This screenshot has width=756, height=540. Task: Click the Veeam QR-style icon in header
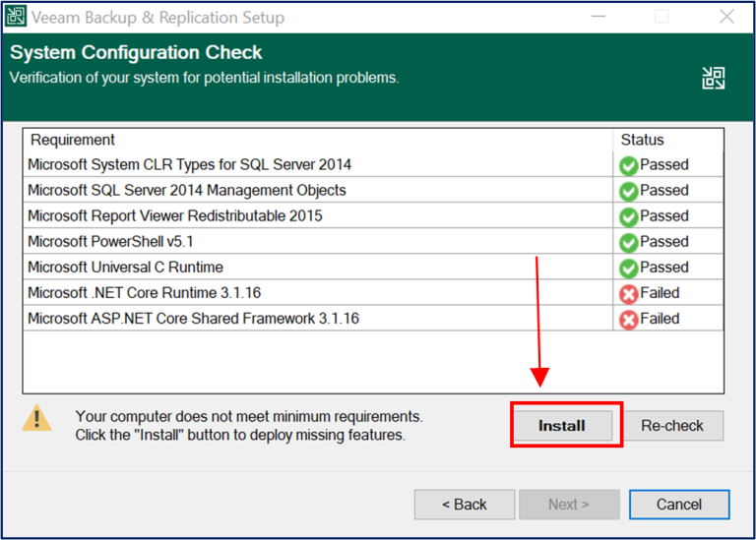point(713,79)
